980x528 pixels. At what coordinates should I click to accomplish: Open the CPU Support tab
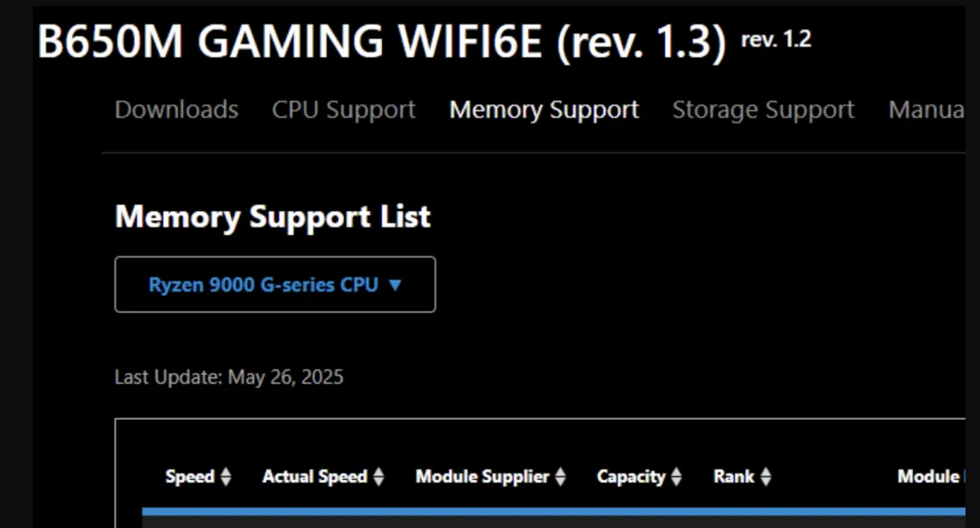pos(343,109)
